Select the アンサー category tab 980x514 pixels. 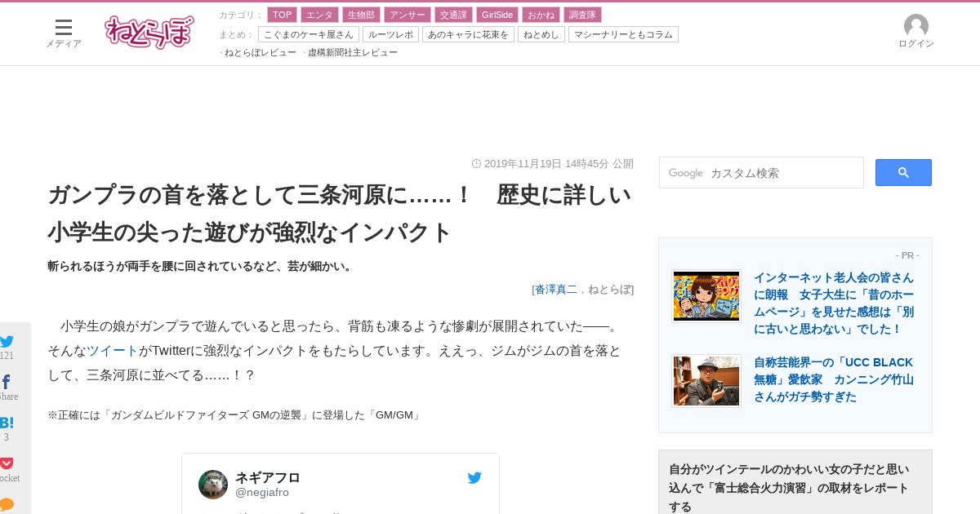pos(408,15)
